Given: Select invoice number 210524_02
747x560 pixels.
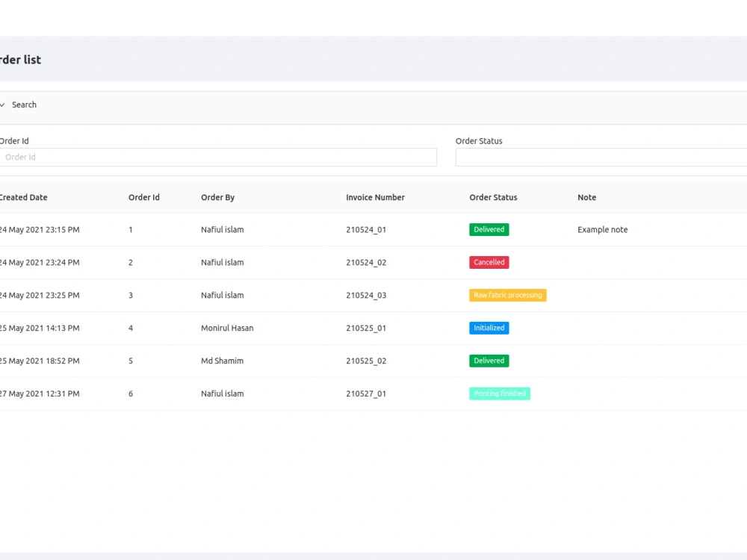Looking at the screenshot, I should tap(366, 262).
